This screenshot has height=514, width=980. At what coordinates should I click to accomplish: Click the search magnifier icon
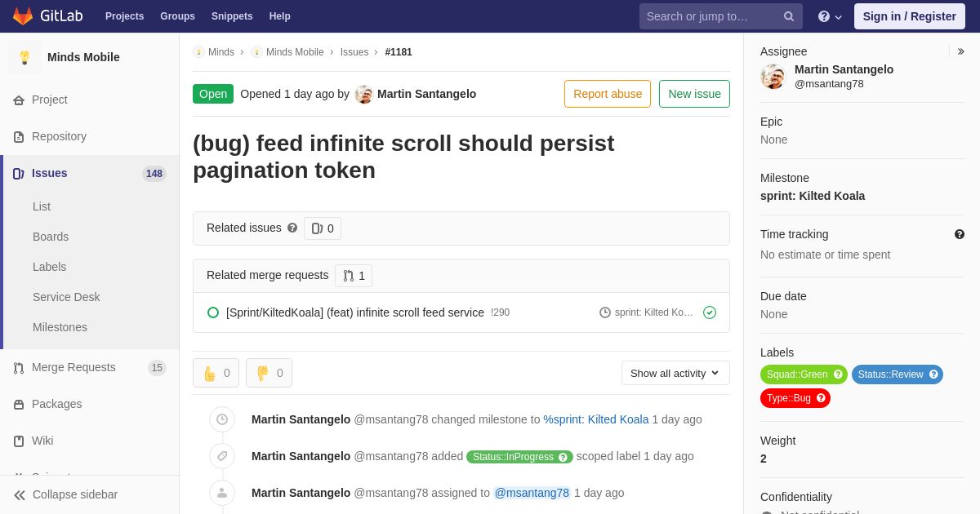(x=788, y=16)
